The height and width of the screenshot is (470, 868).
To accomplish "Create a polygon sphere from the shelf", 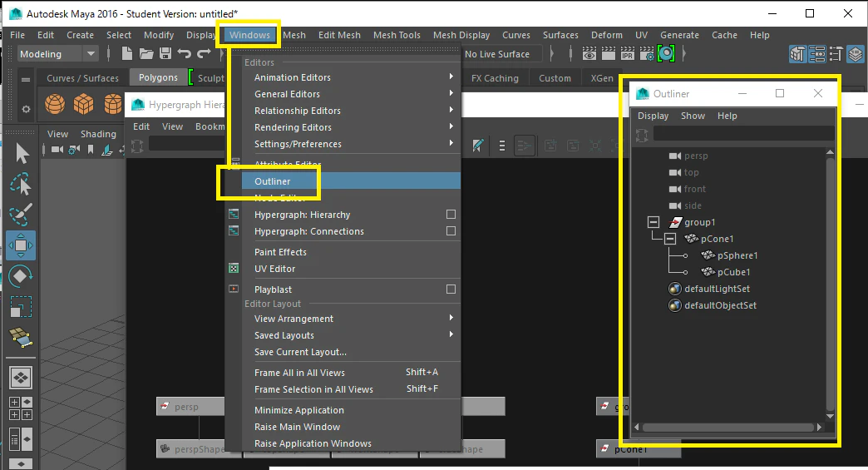I will click(55, 103).
